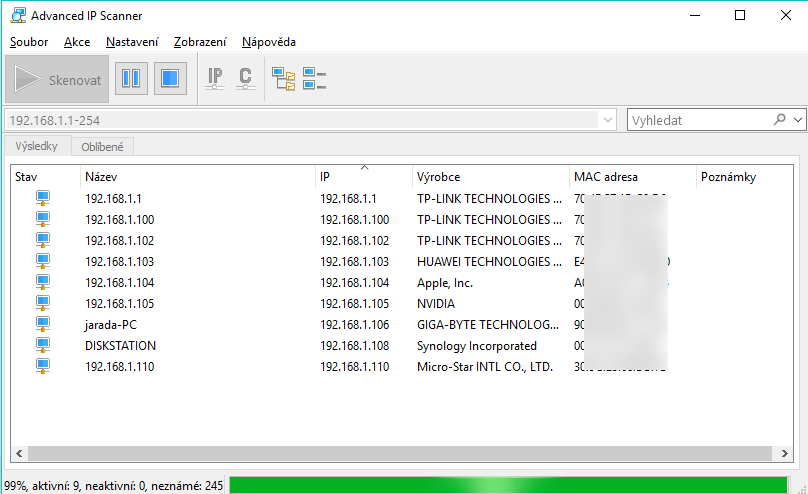808x494 pixels.
Task: Click the NVIDIA manufacturer cell
Action: coord(436,304)
